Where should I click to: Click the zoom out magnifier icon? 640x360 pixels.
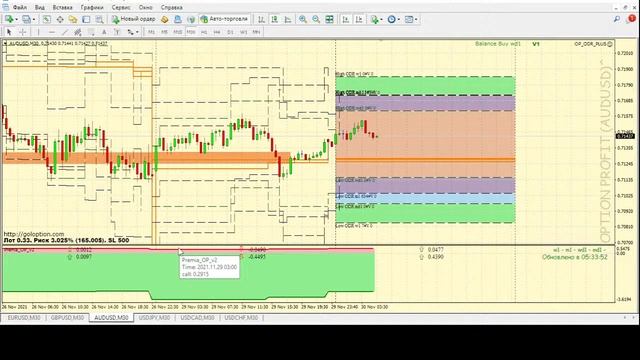coord(316,19)
